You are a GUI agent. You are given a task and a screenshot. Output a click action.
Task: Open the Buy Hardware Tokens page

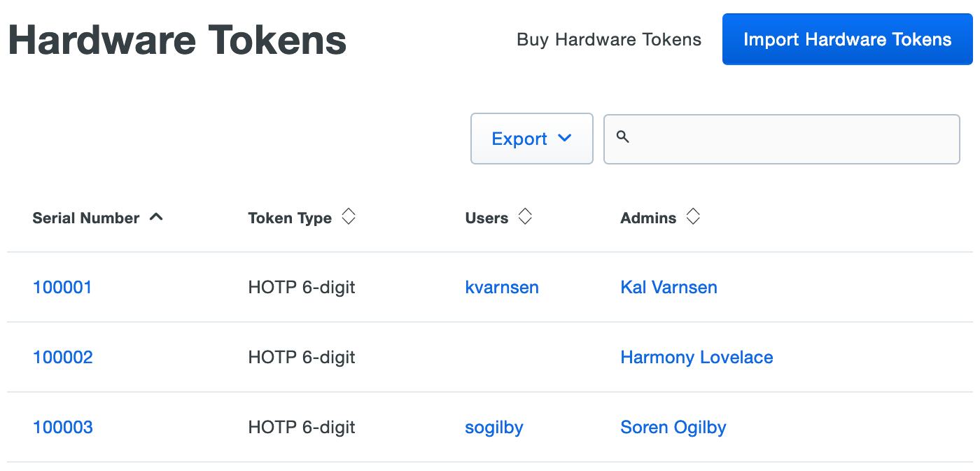tap(608, 39)
